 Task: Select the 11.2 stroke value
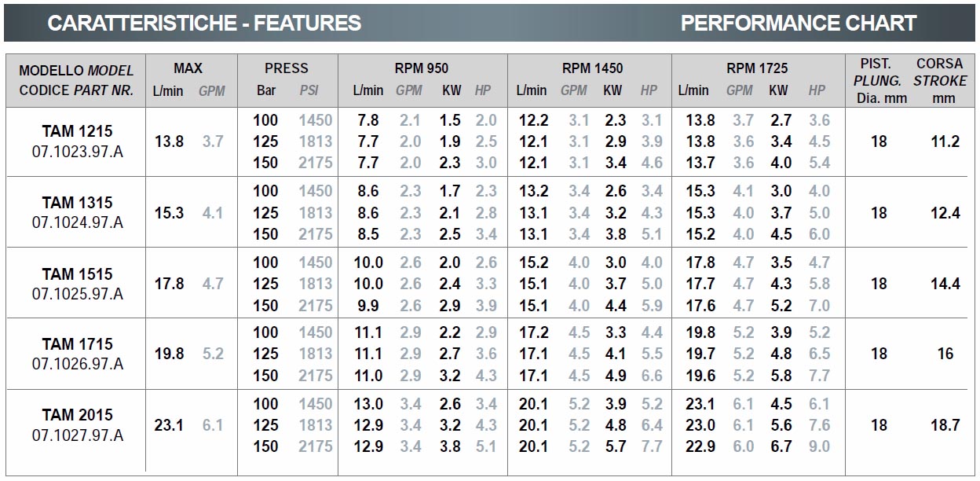coord(945,141)
